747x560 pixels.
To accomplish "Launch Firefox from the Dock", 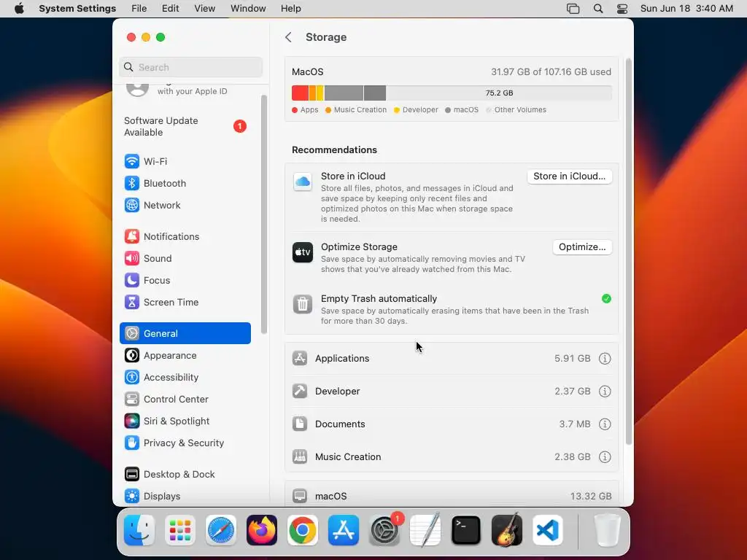I will pyautogui.click(x=262, y=530).
